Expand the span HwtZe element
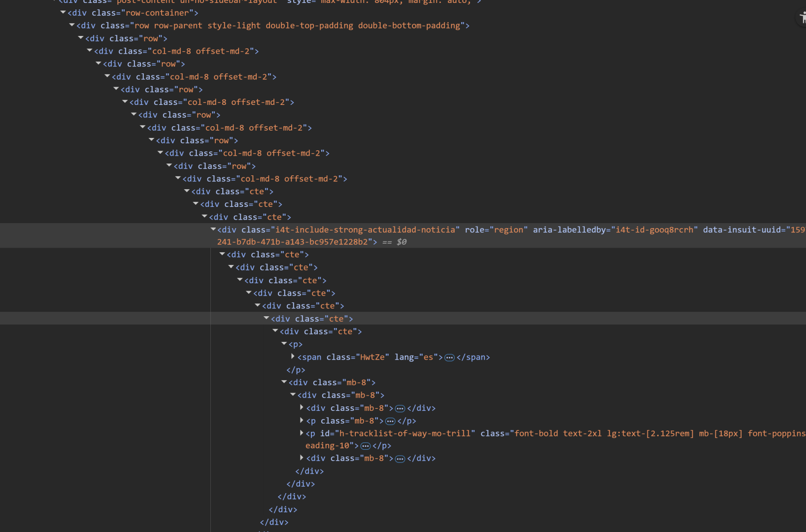 pos(293,357)
